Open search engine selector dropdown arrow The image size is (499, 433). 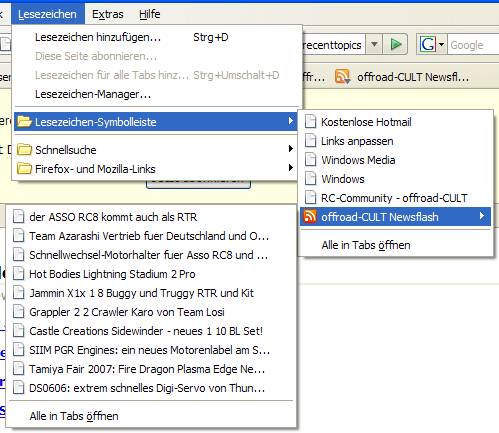click(x=441, y=44)
